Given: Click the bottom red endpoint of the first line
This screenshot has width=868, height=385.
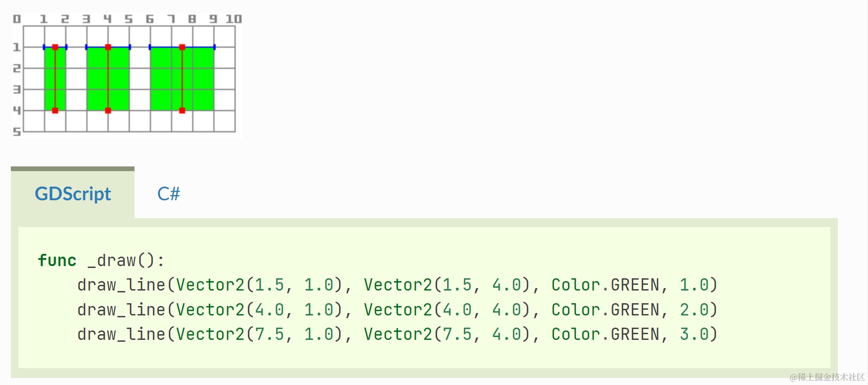Looking at the screenshot, I should [55, 110].
